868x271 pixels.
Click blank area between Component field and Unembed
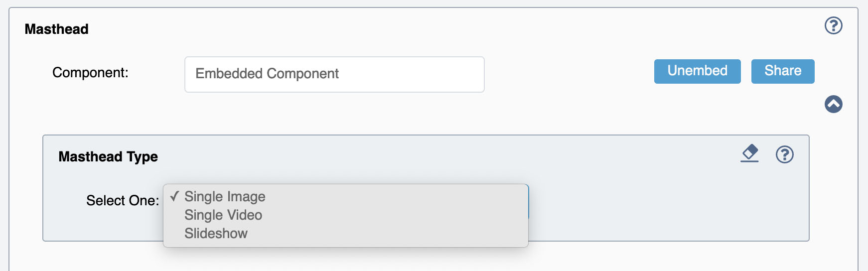[x=569, y=74]
